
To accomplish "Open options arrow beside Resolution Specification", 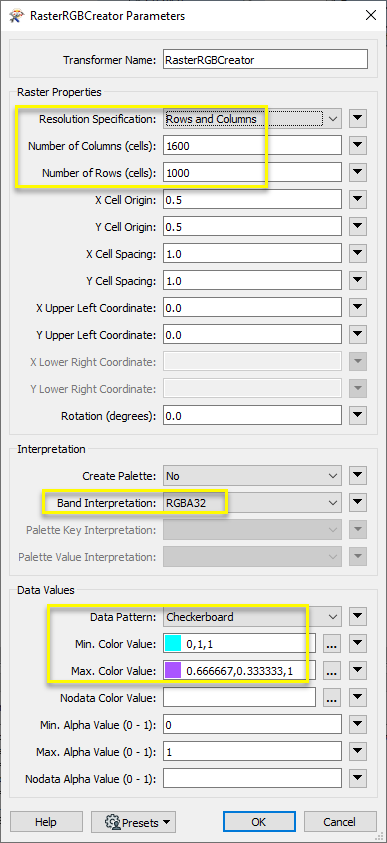I will pos(358,118).
